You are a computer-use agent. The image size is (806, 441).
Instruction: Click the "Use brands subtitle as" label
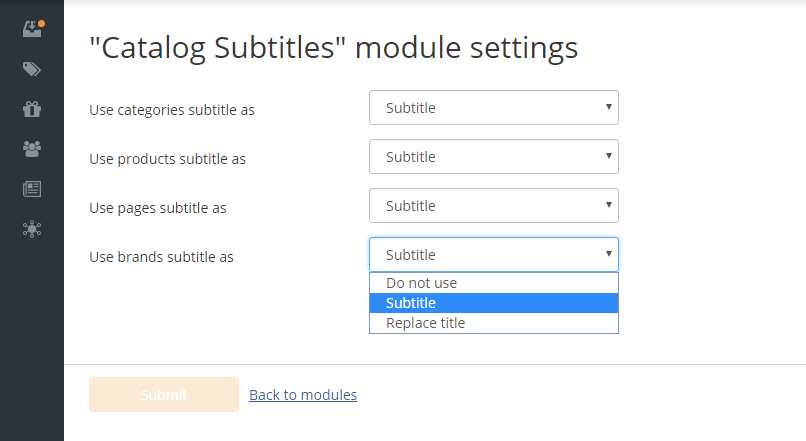coord(161,257)
